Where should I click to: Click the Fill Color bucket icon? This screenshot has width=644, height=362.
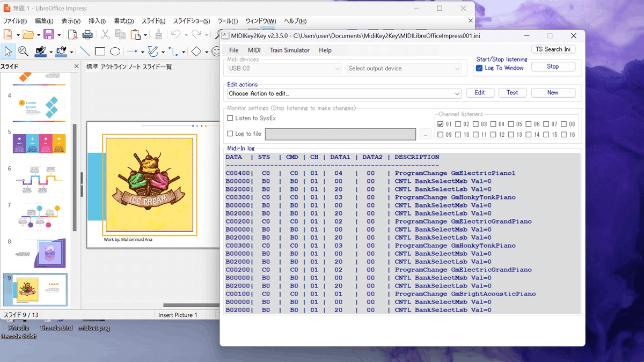(x=61, y=51)
